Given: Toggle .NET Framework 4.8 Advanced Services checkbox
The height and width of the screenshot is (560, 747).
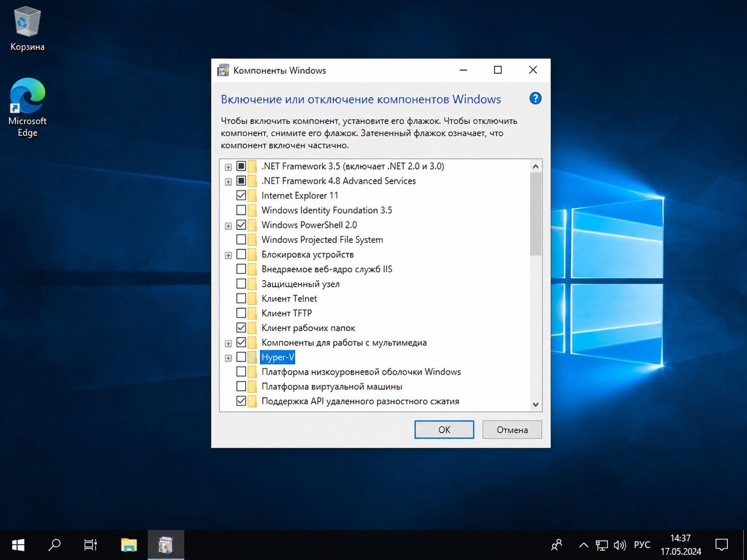Looking at the screenshot, I should coord(241,181).
